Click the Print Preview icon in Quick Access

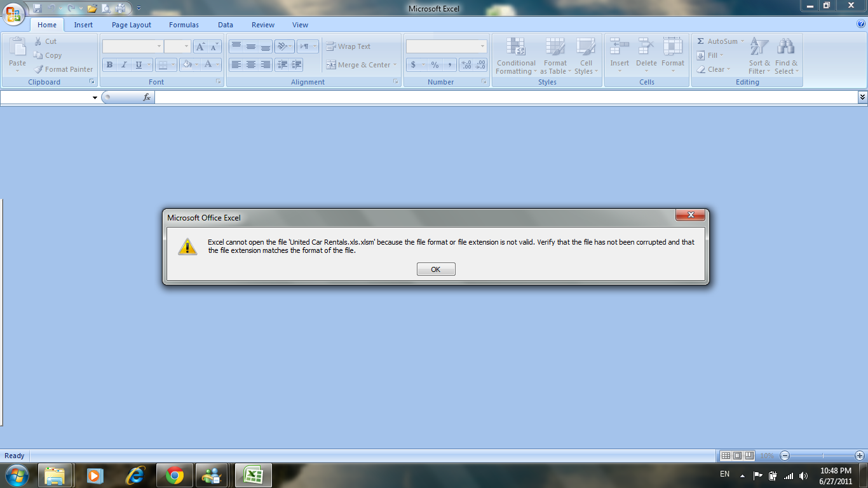click(x=106, y=8)
